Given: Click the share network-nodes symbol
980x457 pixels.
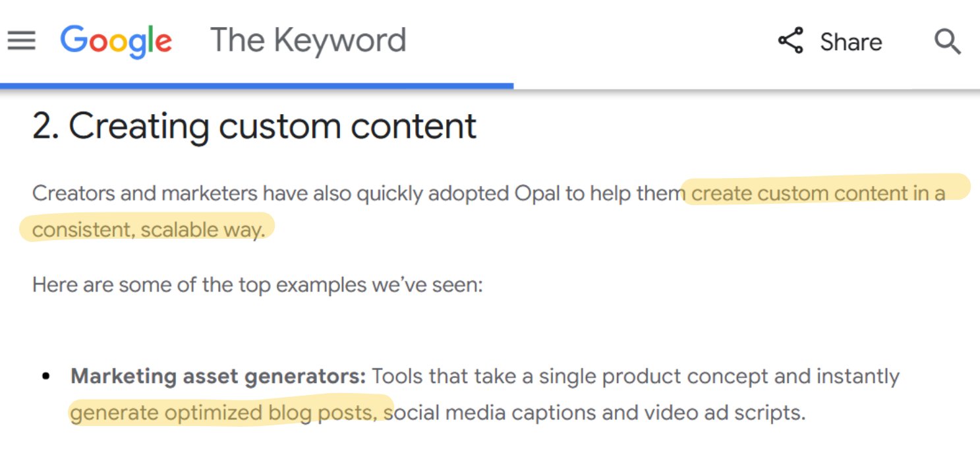Looking at the screenshot, I should 792,40.
